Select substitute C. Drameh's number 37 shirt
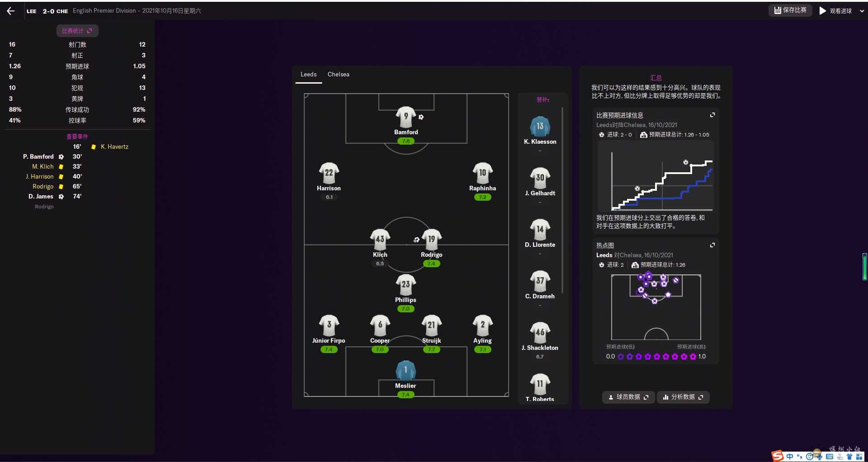The image size is (868, 462). coord(540,282)
